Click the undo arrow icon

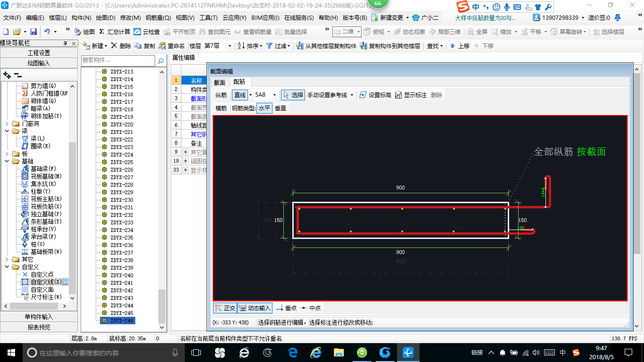click(x=47, y=32)
